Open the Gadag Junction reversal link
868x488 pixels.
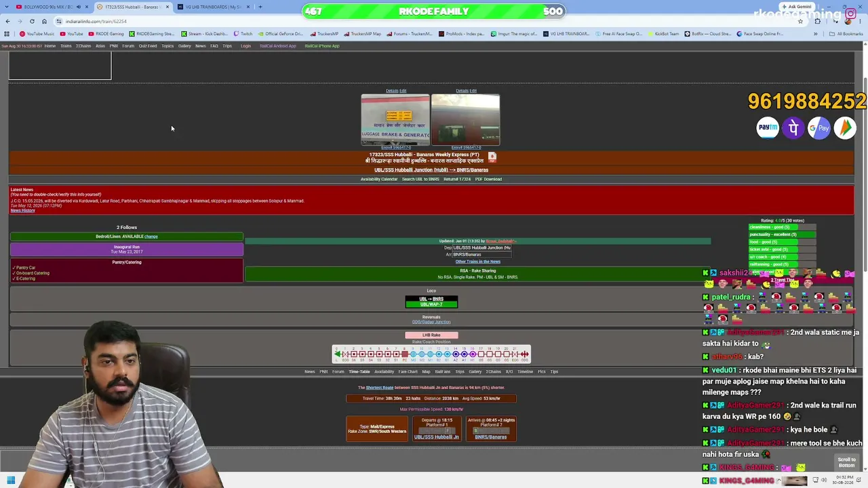tap(431, 322)
